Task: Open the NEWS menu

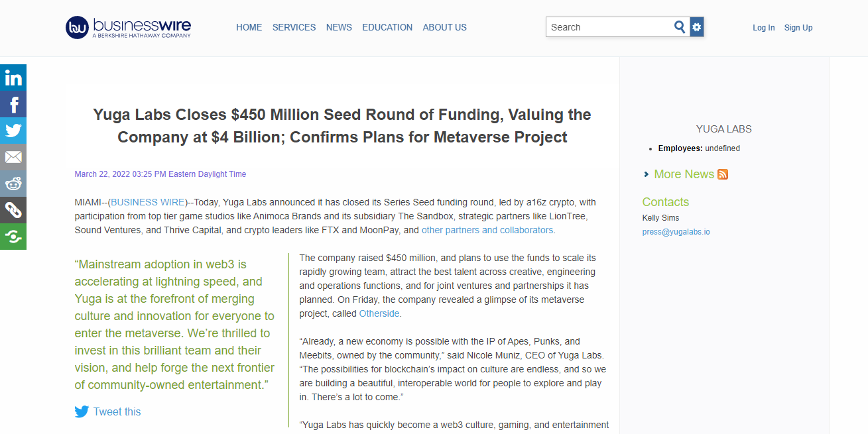Action: coord(339,27)
